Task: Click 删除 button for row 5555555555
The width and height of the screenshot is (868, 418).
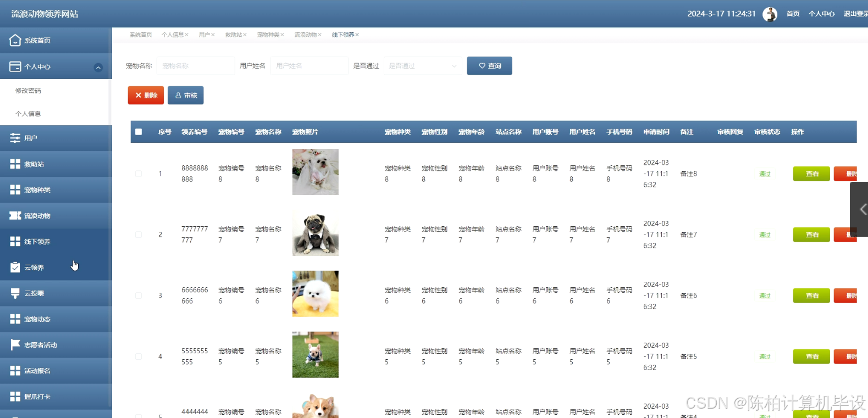Action: (845, 356)
